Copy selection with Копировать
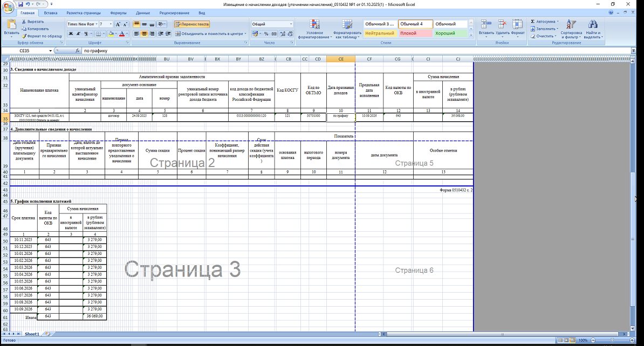 [x=35, y=29]
